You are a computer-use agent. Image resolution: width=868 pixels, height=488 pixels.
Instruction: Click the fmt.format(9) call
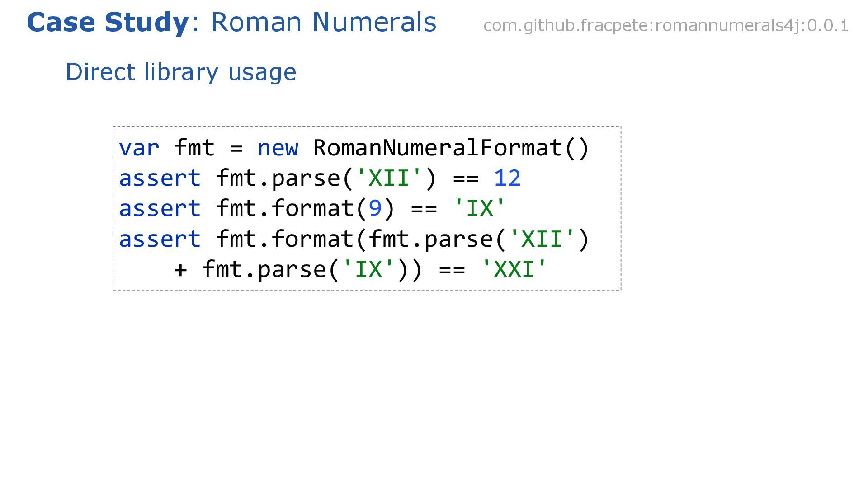(x=305, y=209)
